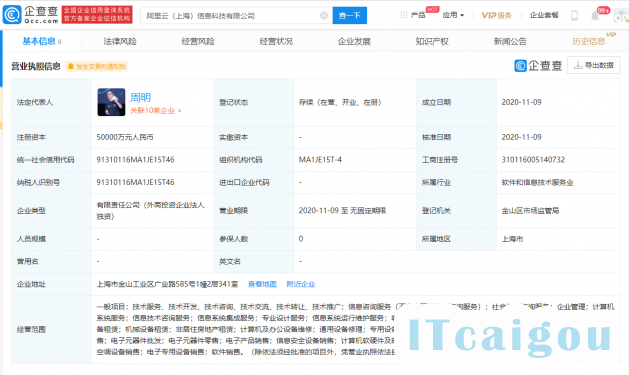Open the 企业套餐 link
This screenshot has height=375, width=629.
coord(544,15)
